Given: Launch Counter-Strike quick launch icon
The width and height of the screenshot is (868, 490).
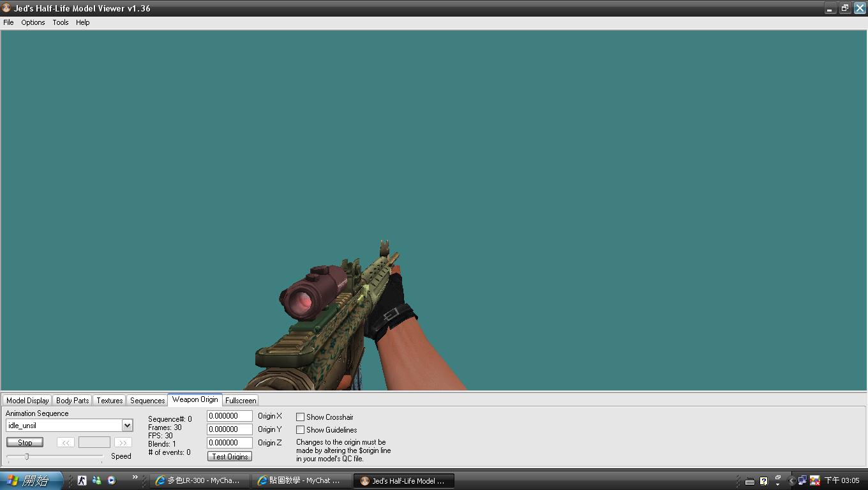Looking at the screenshot, I should tap(82, 480).
